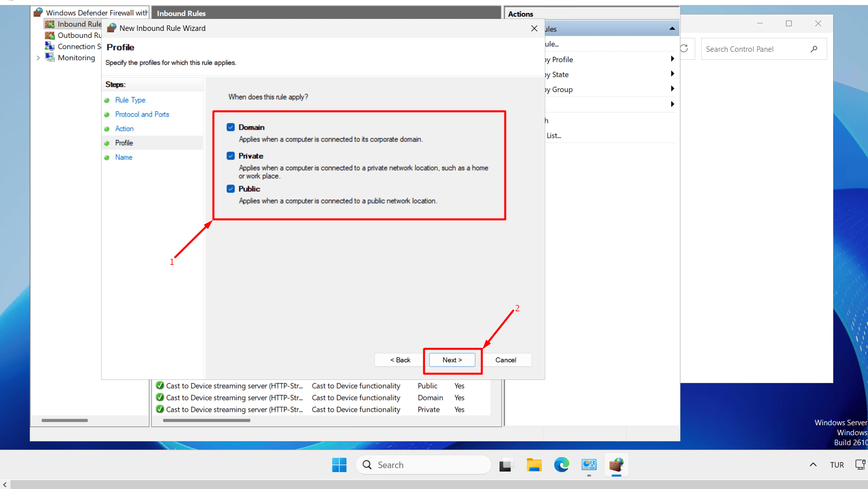The image size is (868, 489).
Task: Show hidden system tray icons
Action: click(813, 465)
